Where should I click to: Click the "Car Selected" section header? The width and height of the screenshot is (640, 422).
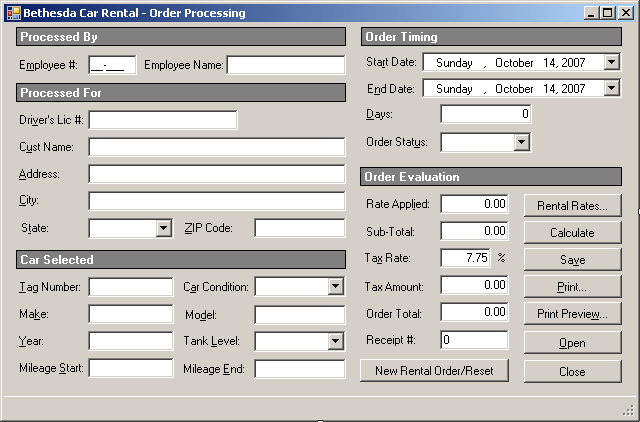[x=181, y=260]
